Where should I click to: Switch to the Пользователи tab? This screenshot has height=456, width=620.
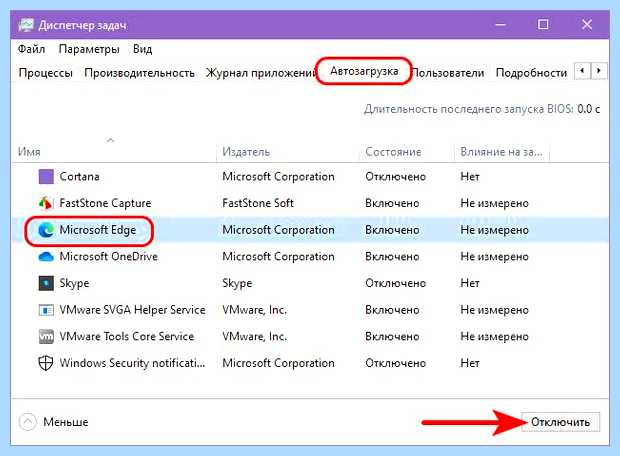click(x=448, y=73)
